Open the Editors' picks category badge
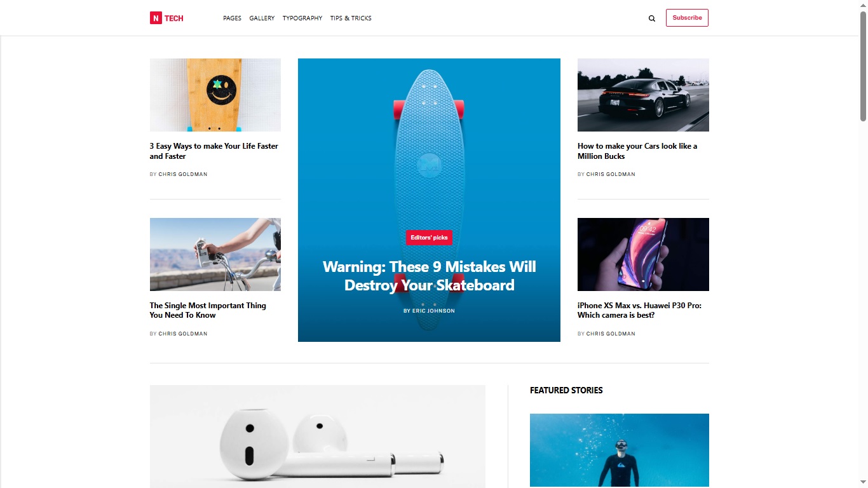 point(429,238)
